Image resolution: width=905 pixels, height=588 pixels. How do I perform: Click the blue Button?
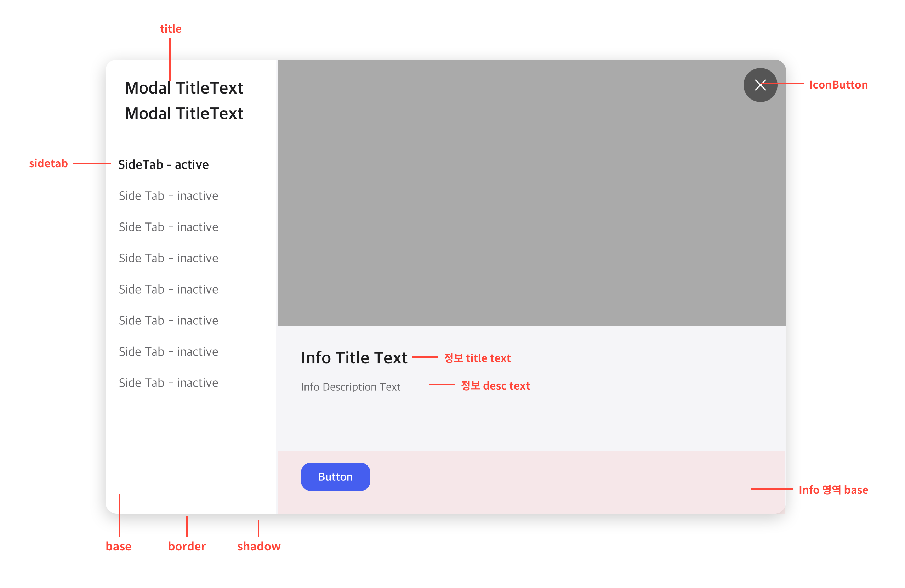pyautogui.click(x=335, y=476)
